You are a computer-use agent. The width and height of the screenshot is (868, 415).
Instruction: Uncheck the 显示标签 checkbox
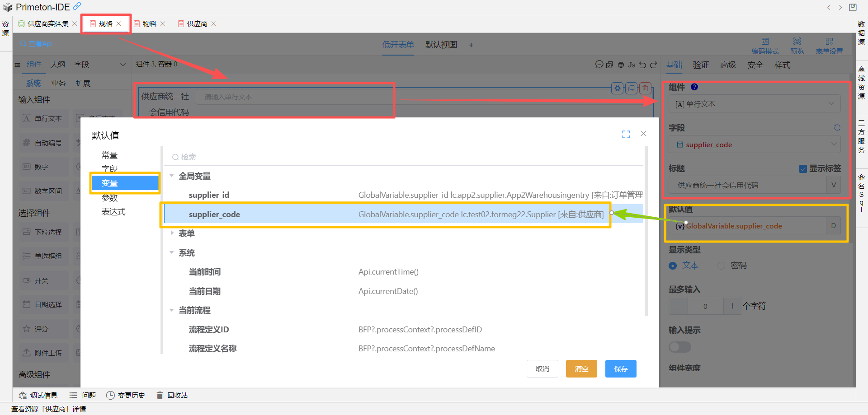coord(803,169)
